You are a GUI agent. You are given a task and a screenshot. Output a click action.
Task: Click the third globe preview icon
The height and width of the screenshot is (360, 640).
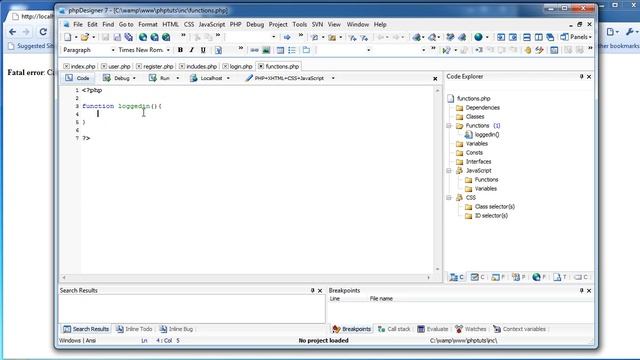[166, 37]
